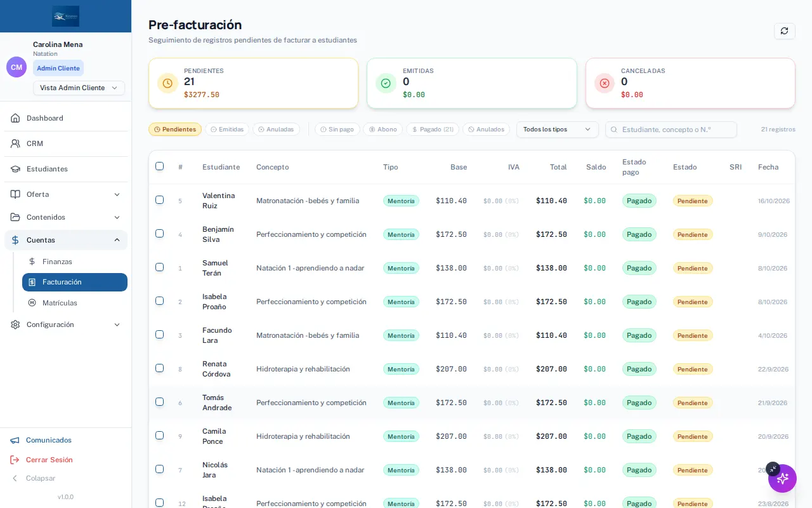The width and height of the screenshot is (812, 508).
Task: Expand the Contenidos menu chevron
Action: [117, 217]
